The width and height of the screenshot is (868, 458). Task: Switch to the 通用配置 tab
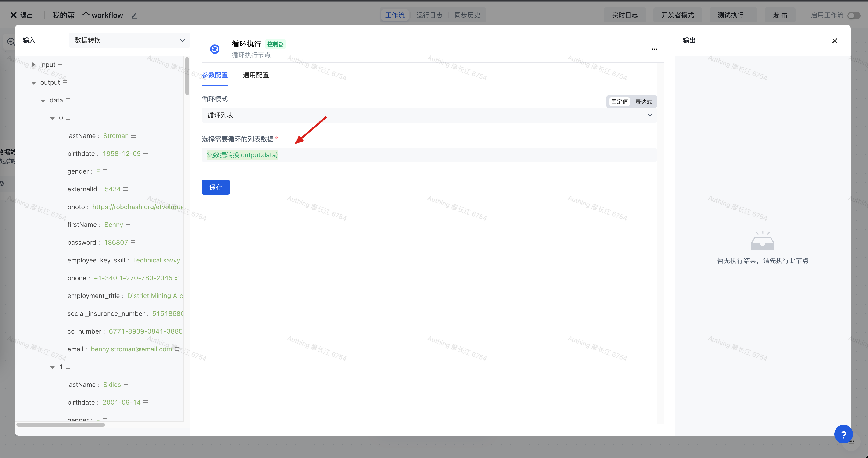pos(256,75)
